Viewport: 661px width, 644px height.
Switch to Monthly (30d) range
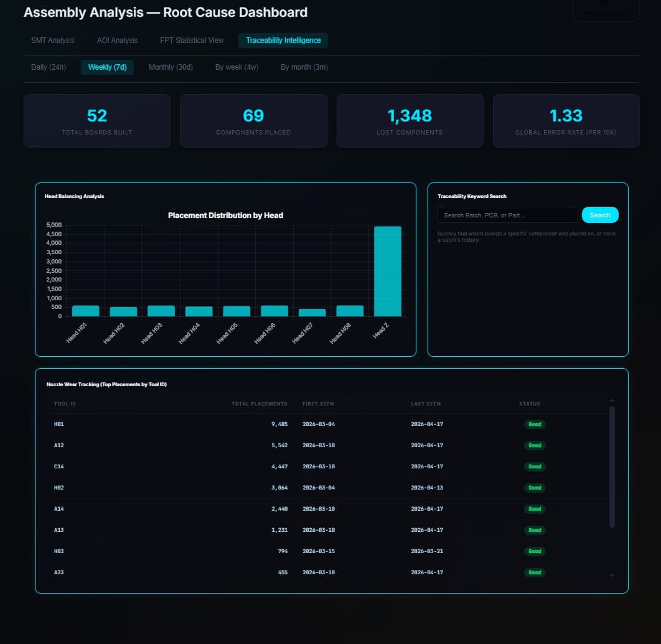[171, 67]
